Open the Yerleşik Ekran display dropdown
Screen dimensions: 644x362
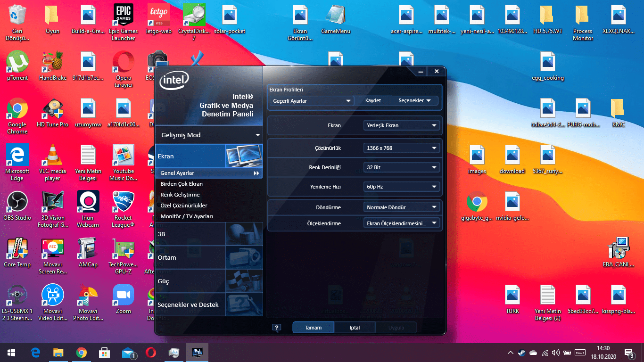[x=402, y=125]
